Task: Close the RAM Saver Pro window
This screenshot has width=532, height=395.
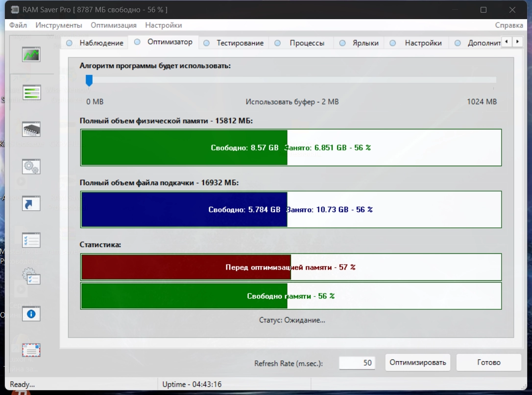Action: (512, 10)
